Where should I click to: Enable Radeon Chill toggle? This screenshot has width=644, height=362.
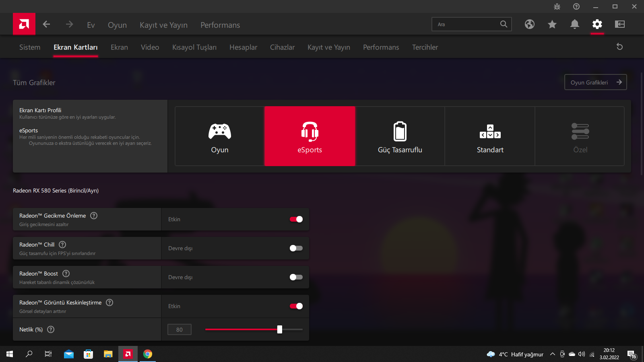pos(296,248)
